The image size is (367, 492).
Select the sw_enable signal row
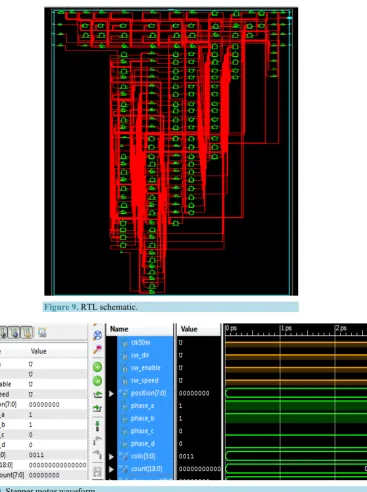145,368
